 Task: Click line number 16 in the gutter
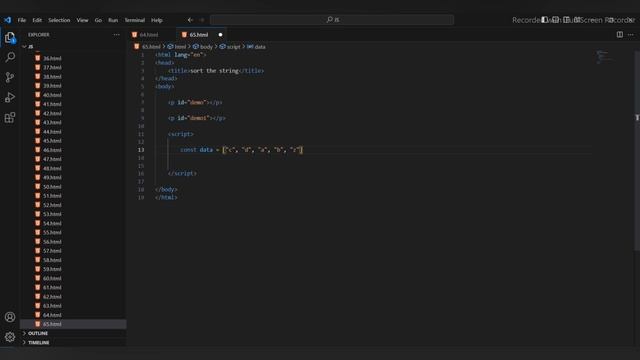click(141, 173)
